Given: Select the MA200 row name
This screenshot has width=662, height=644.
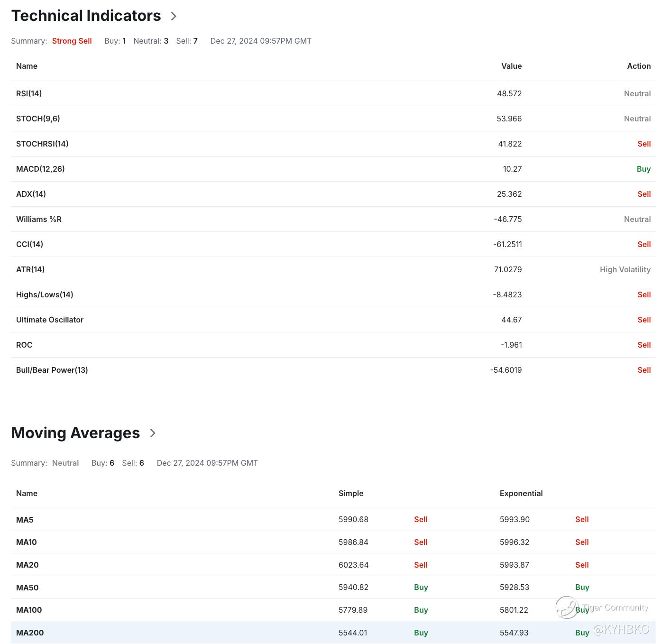Looking at the screenshot, I should (x=30, y=633).
